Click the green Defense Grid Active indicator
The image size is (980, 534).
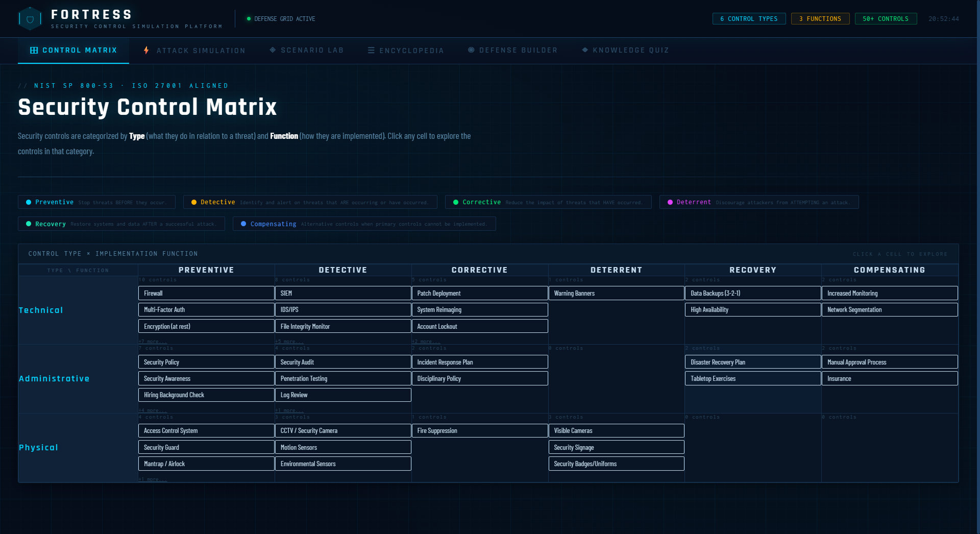249,19
